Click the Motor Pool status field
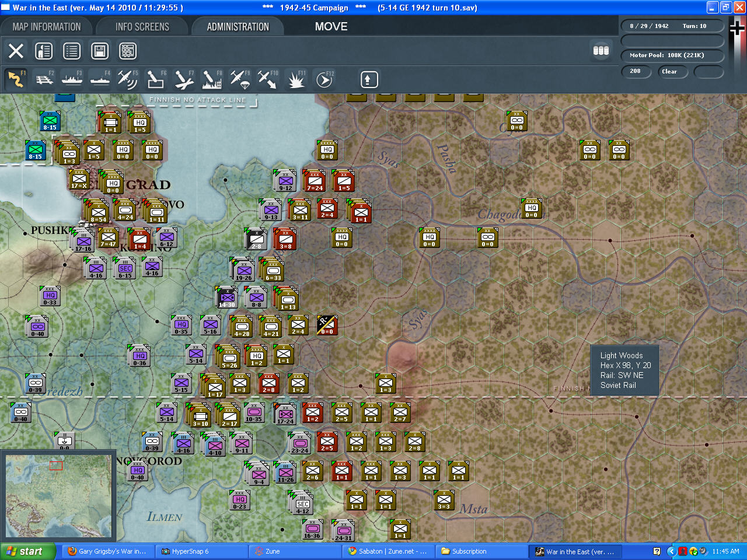 click(672, 55)
